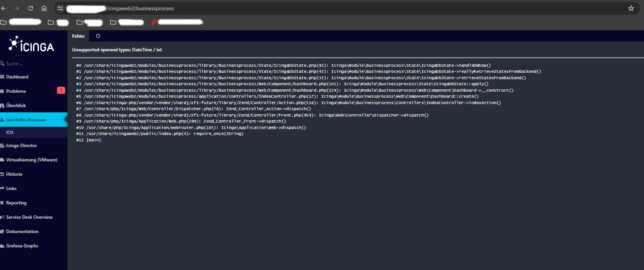Click stack trace line #4 Dashboard->__construct()
This screenshot has height=270, width=644.
click(x=295, y=90)
